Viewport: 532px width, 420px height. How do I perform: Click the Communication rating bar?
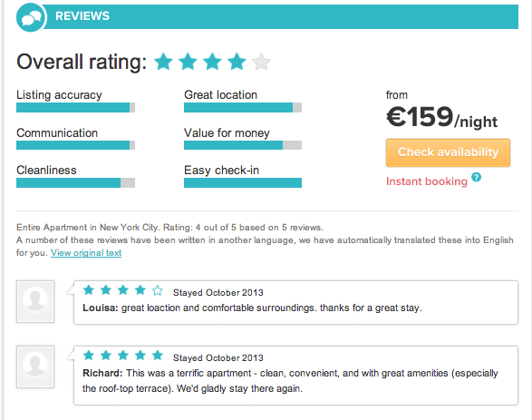tap(75, 145)
